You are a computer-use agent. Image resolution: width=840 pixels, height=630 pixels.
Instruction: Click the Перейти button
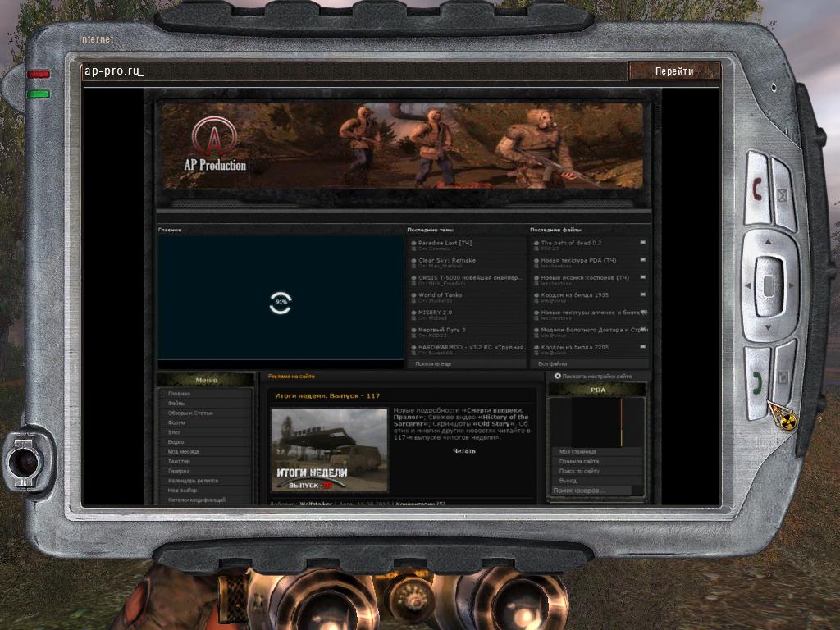(674, 71)
